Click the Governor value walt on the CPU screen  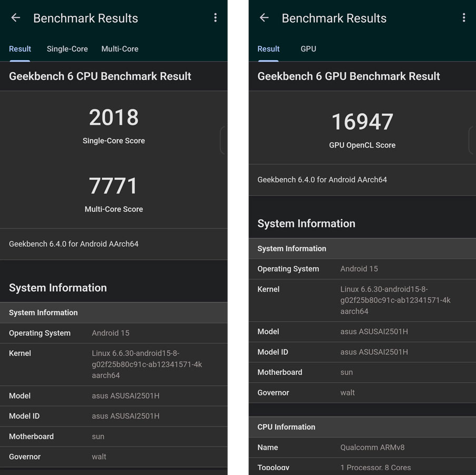tap(99, 457)
